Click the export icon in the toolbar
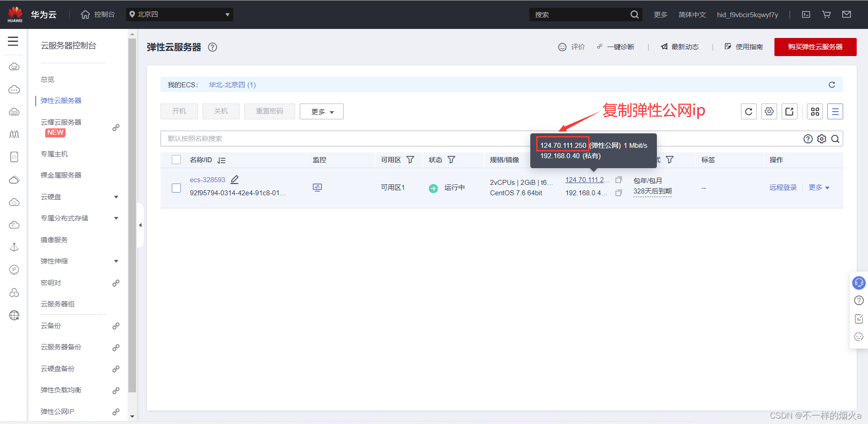 [x=789, y=112]
